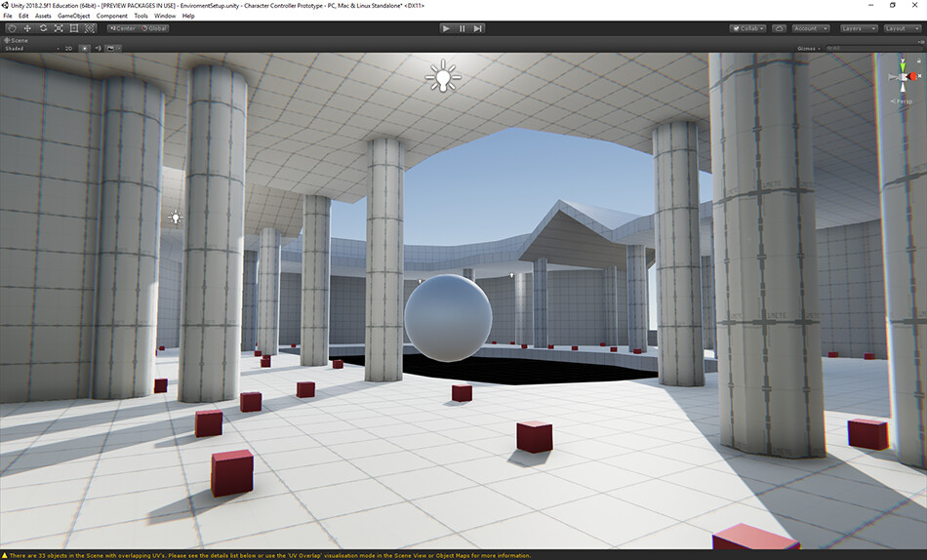
Task: Click Unity logo in title bar
Action: (x=5, y=5)
